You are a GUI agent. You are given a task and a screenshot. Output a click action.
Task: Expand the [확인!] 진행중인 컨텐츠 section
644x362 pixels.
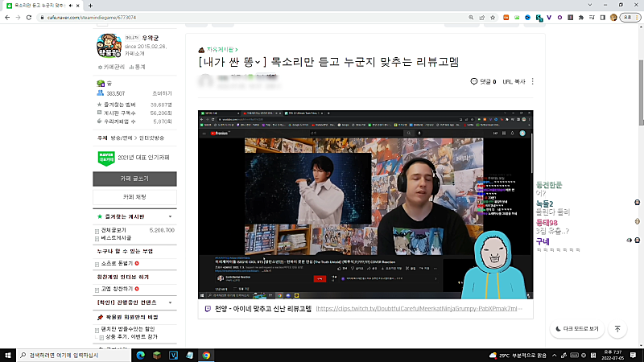[170, 302]
